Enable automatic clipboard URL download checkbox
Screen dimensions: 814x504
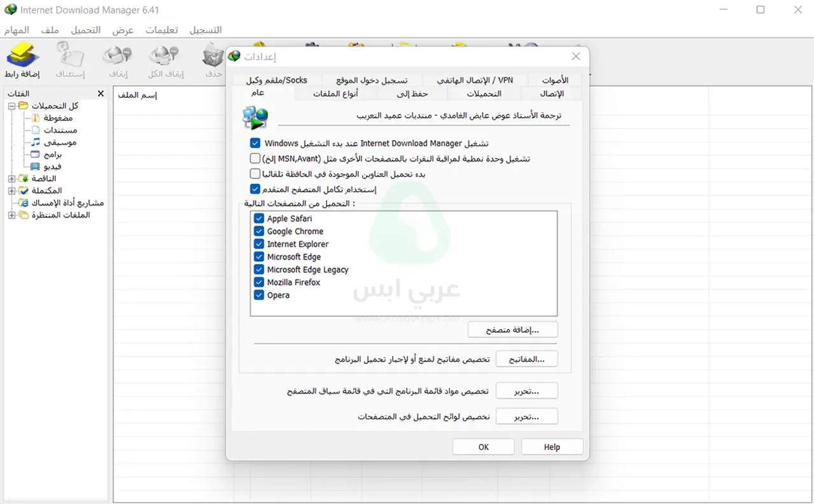tap(255, 174)
